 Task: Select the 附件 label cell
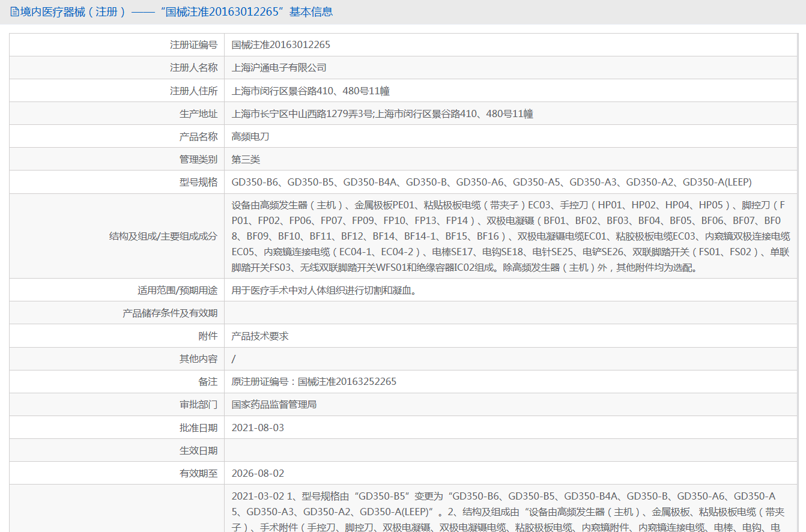point(117,336)
